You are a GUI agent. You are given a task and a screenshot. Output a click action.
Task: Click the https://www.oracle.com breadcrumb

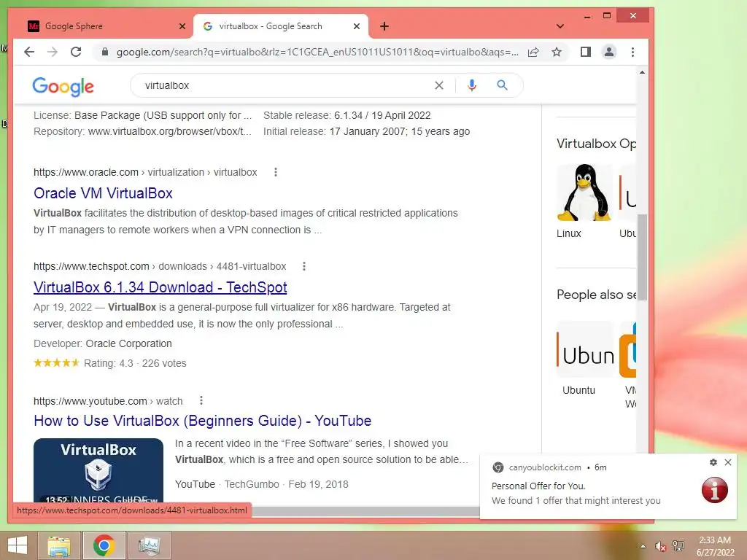coord(86,172)
